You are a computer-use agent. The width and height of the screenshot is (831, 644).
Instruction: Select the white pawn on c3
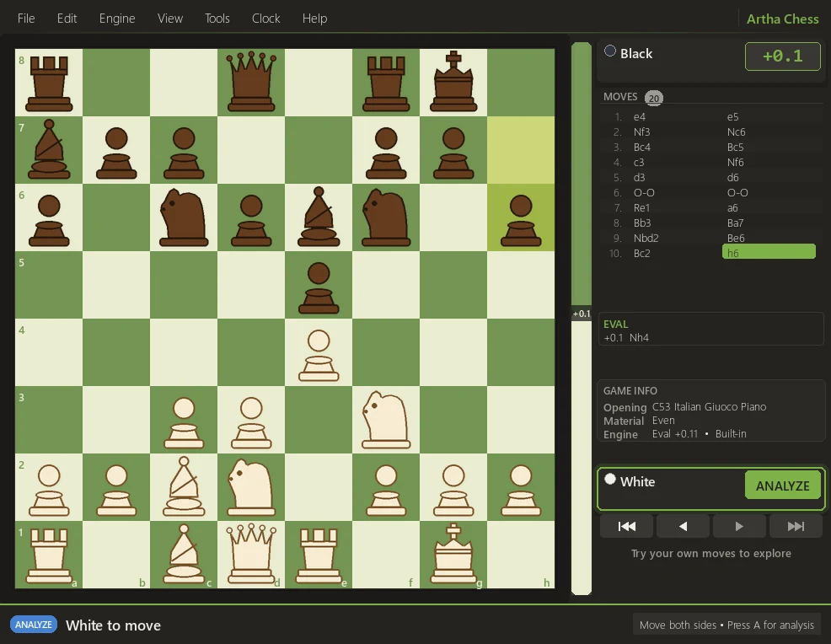click(x=184, y=422)
